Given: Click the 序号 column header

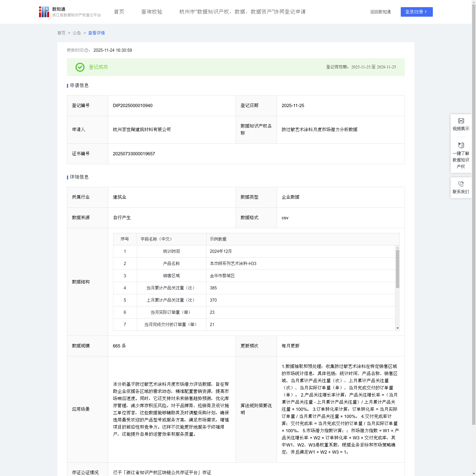Looking at the screenshot, I should (125, 239).
